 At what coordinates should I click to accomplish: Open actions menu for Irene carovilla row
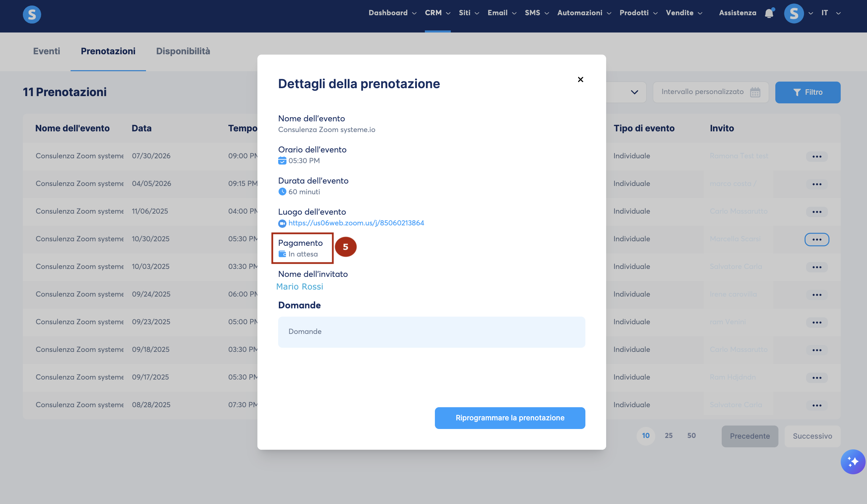pyautogui.click(x=817, y=295)
